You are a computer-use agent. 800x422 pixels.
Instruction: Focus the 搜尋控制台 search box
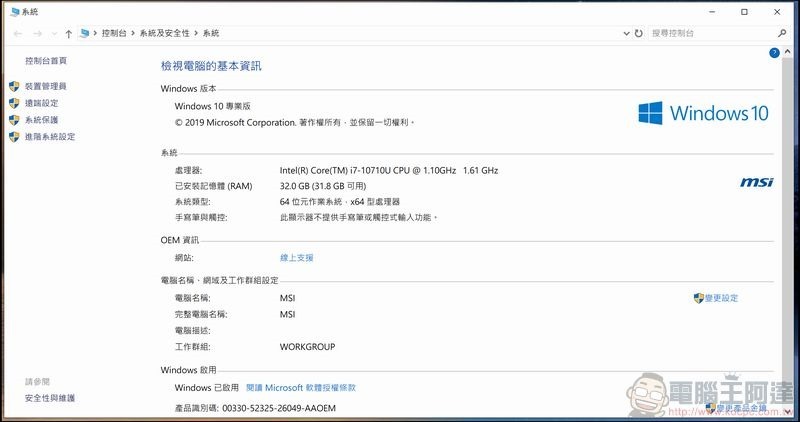(713, 33)
